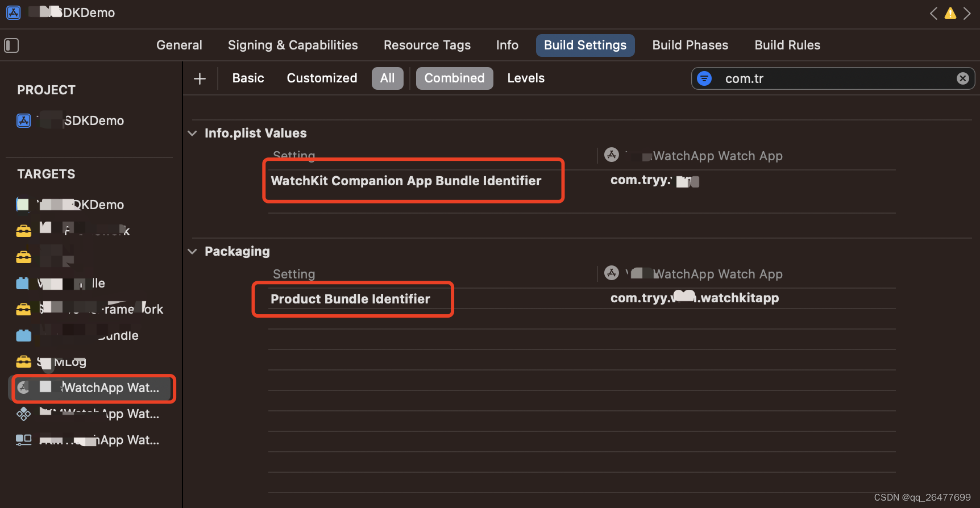Toggle the project navigator sidebar icon
The image size is (980, 508).
click(x=11, y=45)
